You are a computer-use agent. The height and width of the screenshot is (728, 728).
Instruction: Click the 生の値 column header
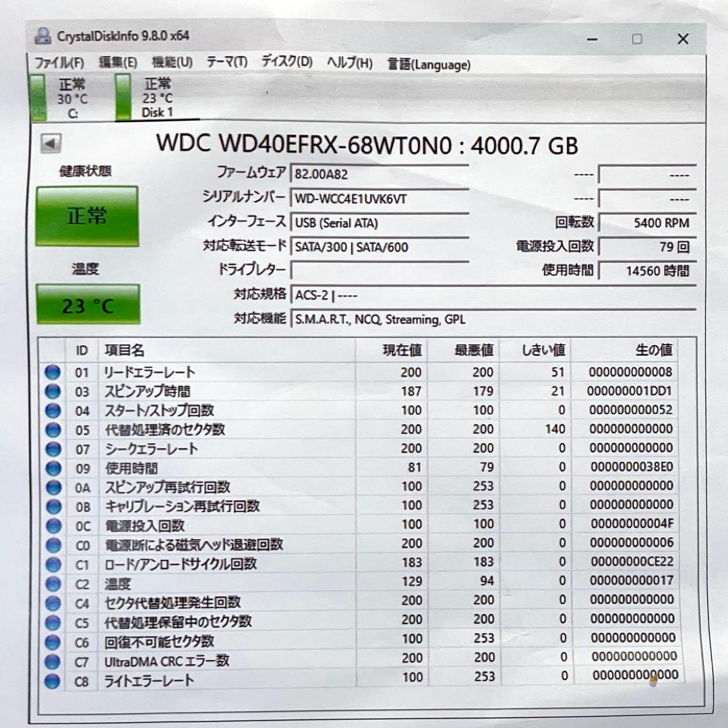pyautogui.click(x=624, y=350)
